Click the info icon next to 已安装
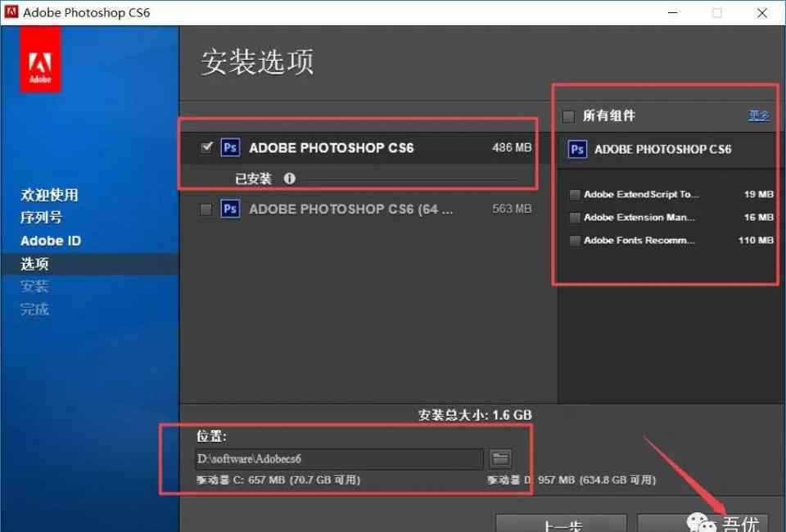Viewport: 786px width, 532px height. 289,178
